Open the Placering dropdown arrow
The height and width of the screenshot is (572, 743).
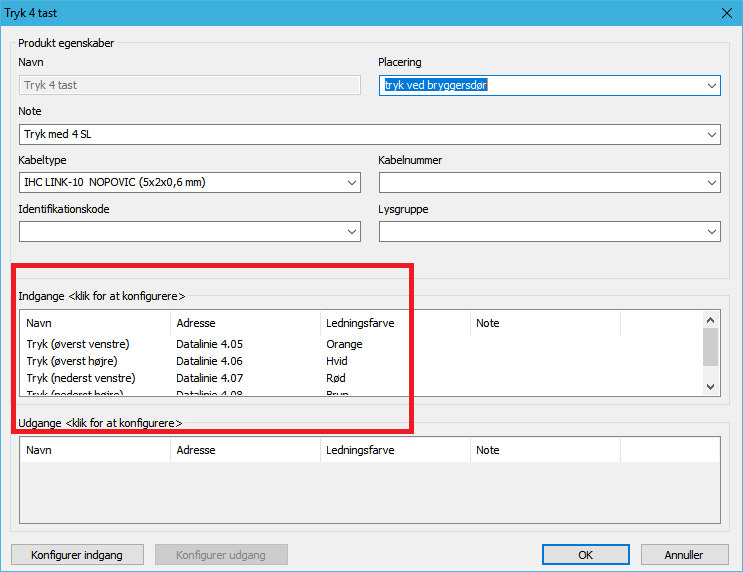coord(711,86)
